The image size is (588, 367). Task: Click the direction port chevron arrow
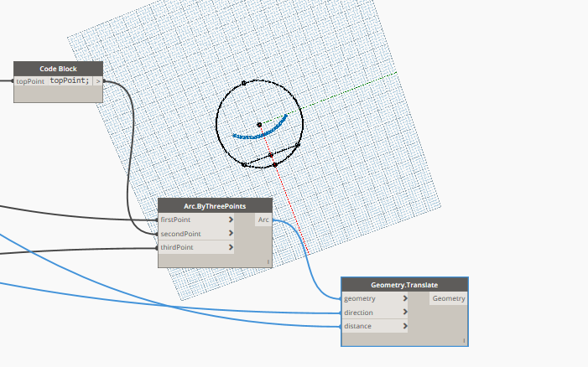405,312
